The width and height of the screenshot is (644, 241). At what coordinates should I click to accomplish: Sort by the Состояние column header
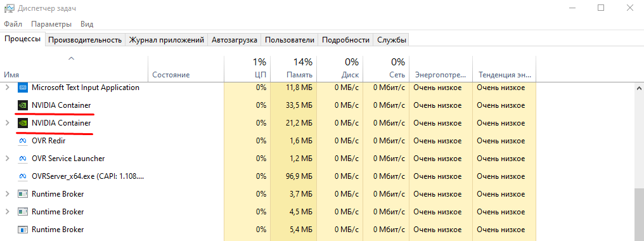[186, 68]
